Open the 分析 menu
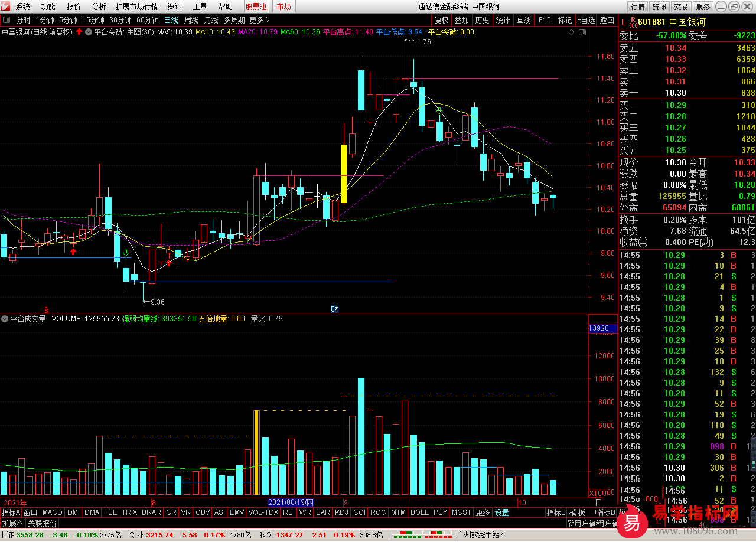 coord(99,6)
